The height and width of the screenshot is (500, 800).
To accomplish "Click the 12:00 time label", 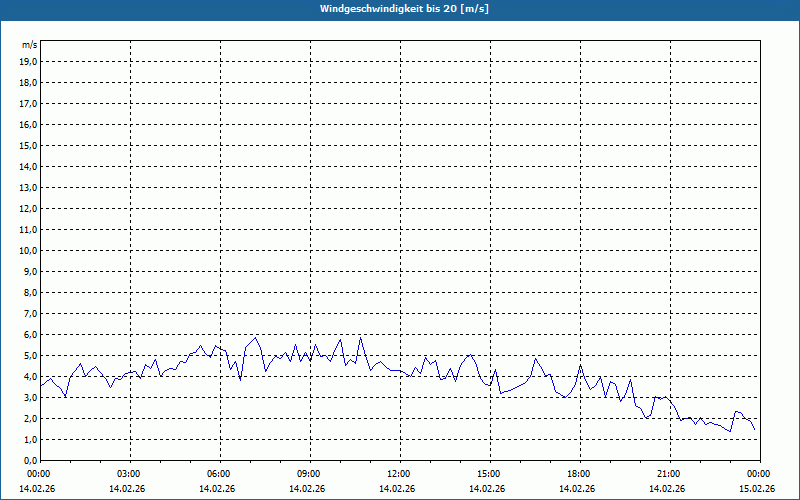I will (399, 474).
